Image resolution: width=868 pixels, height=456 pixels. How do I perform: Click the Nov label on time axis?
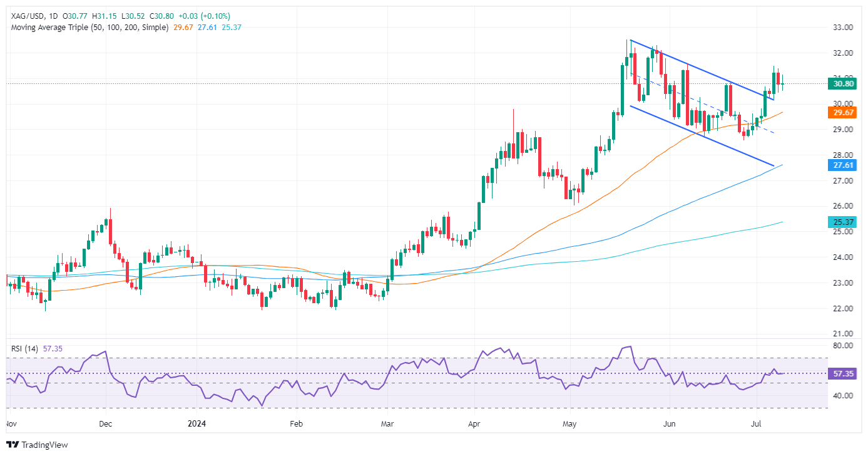click(10, 423)
